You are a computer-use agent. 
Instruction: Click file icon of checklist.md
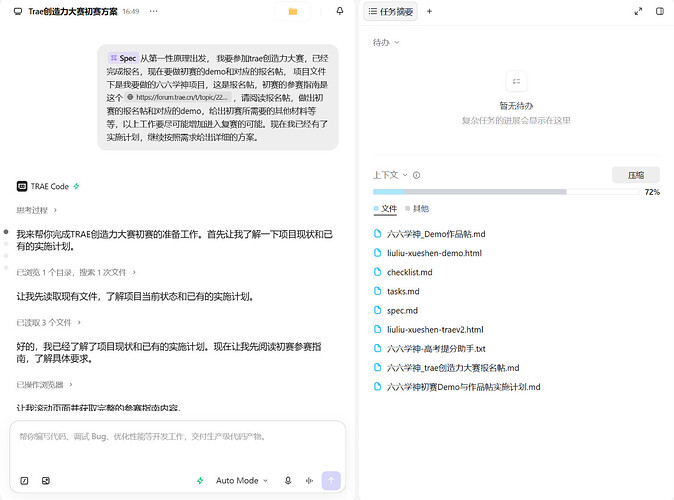[377, 272]
